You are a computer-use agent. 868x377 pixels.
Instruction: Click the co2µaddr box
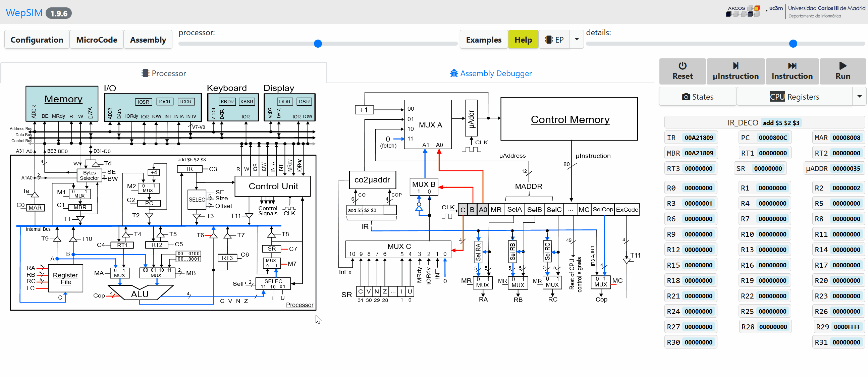(372, 180)
